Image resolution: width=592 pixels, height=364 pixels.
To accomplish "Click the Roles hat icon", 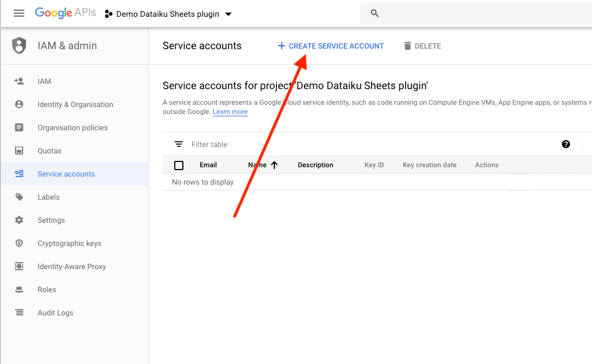I will 19,289.
